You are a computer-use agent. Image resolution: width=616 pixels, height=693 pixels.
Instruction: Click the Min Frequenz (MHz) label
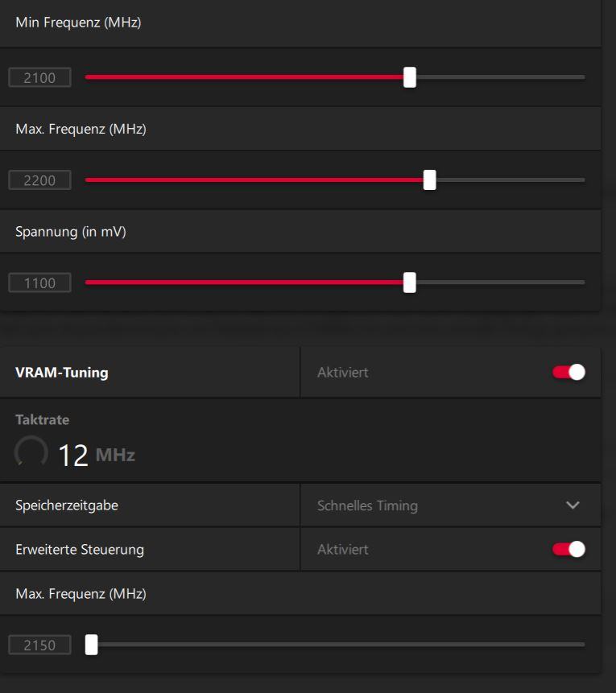[x=78, y=23]
